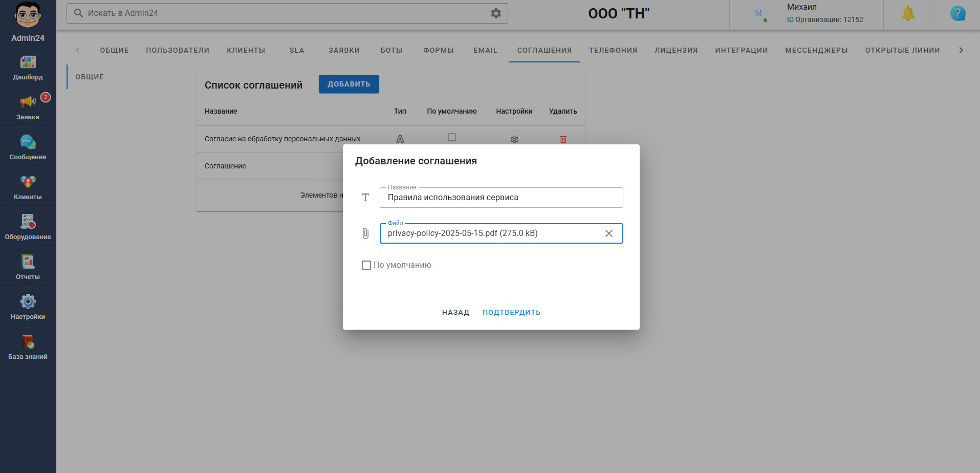This screenshot has height=473, width=980.
Task: Click the ООО "ТН" organization title
Action: (619, 14)
